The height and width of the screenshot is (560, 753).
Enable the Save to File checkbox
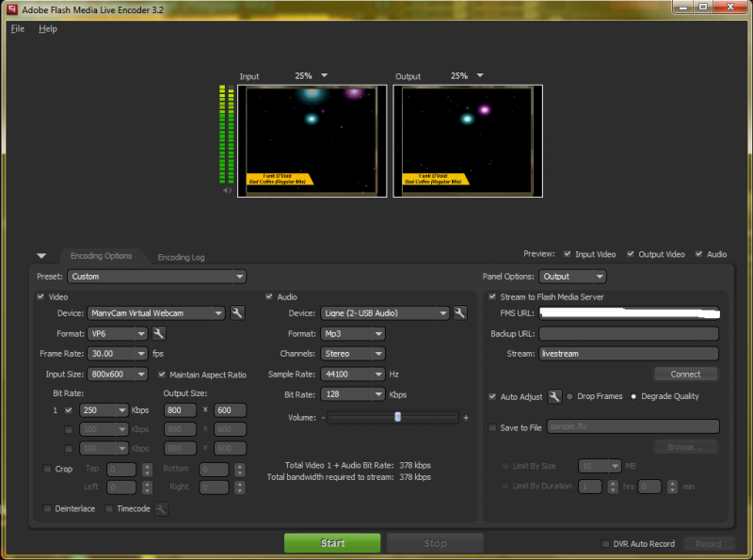492,427
